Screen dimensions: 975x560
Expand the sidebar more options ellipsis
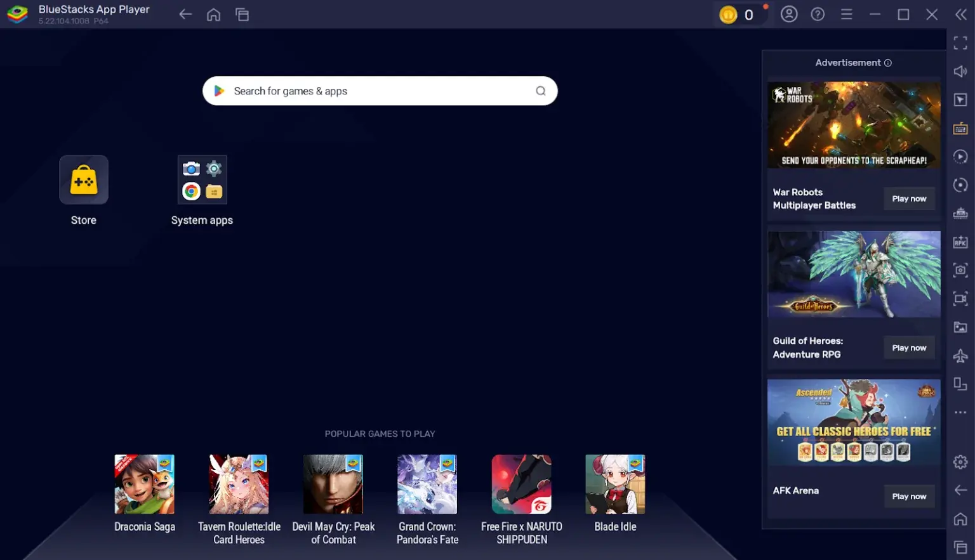click(x=960, y=413)
